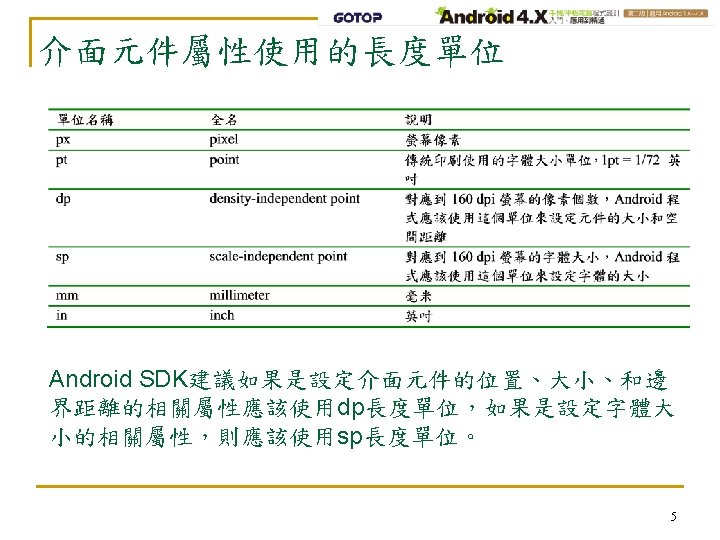Click the paragraph line containing dp長度單位
The width and height of the screenshot is (720, 540).
[x=361, y=408]
